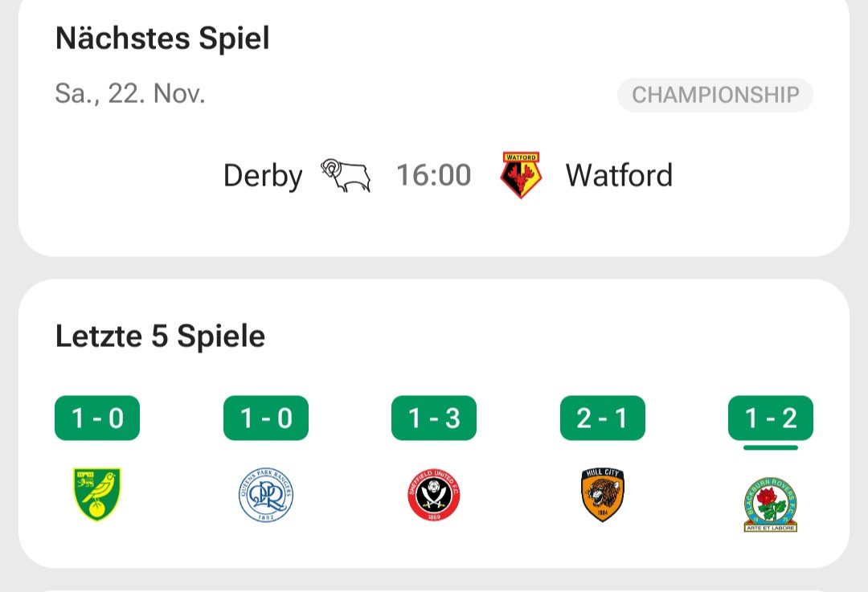Tap the Hull City tiger crest
Image resolution: width=868 pixels, height=592 pixels.
coord(602,495)
